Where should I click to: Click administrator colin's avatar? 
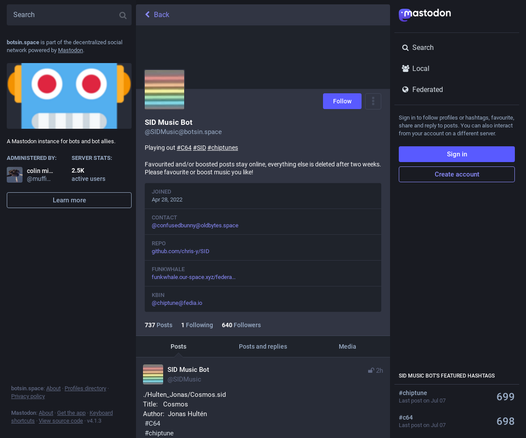pyautogui.click(x=15, y=175)
